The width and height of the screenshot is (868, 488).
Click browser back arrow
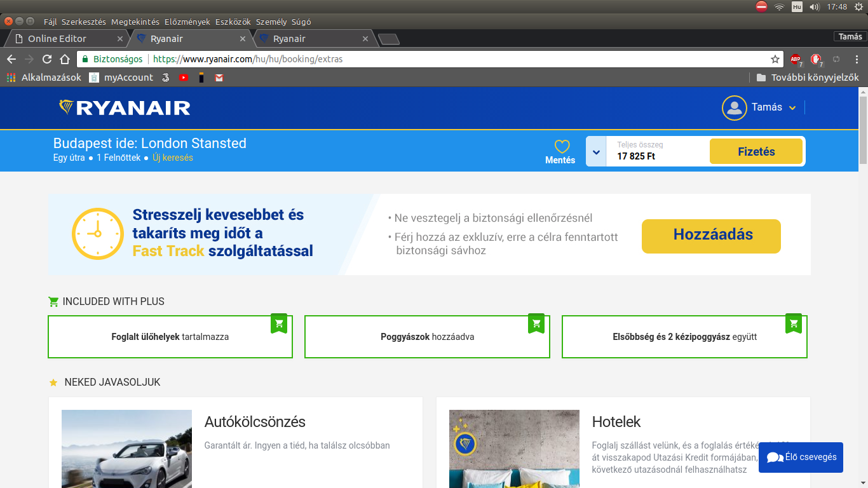tap(11, 59)
